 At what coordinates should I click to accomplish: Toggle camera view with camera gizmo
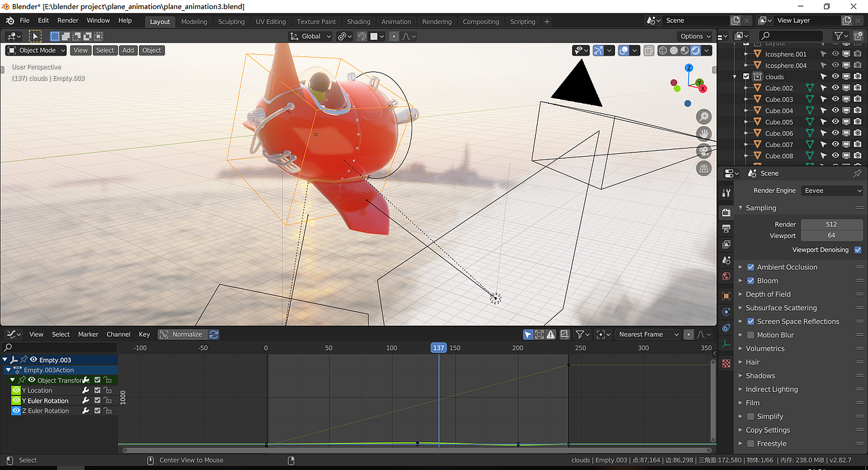coord(704,150)
